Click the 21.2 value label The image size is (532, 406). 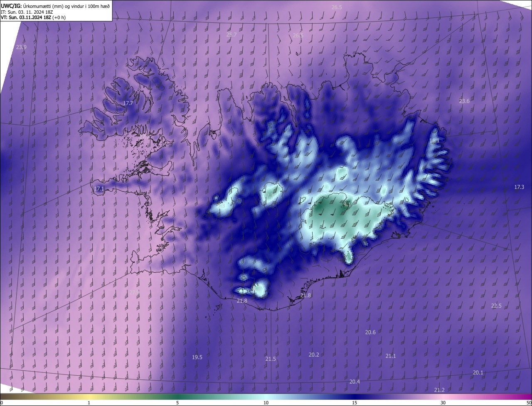coord(439,390)
